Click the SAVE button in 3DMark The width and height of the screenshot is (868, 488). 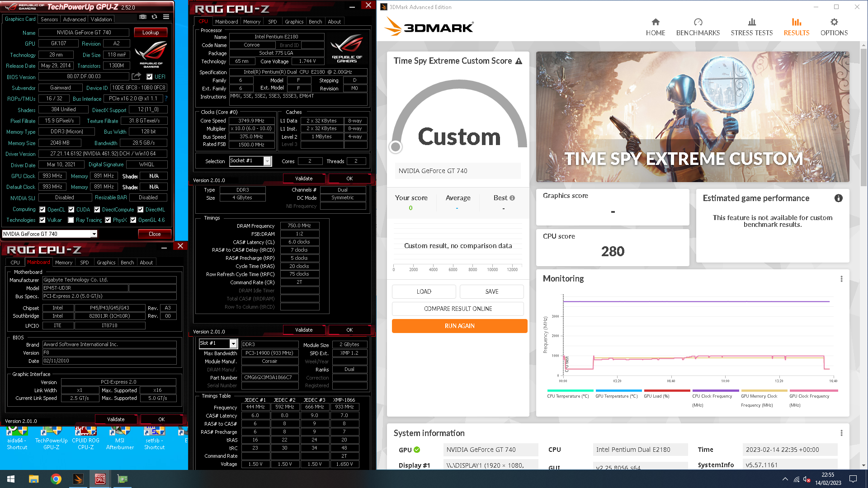492,292
